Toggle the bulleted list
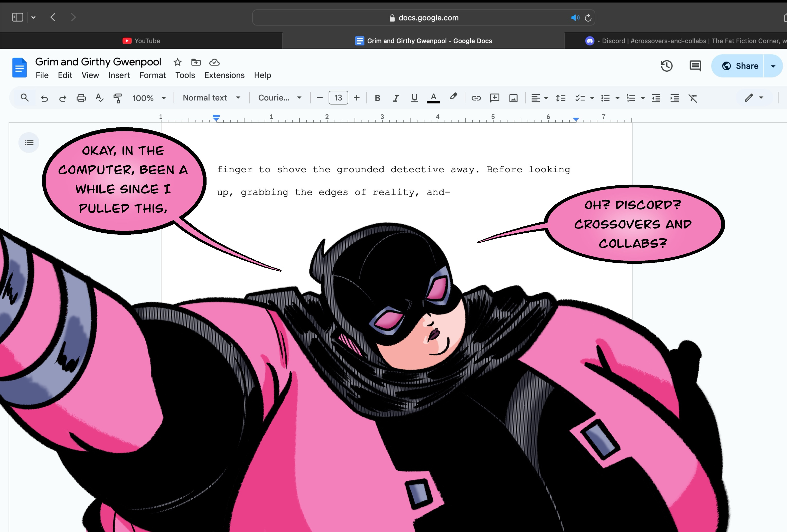This screenshot has height=532, width=787. click(605, 98)
